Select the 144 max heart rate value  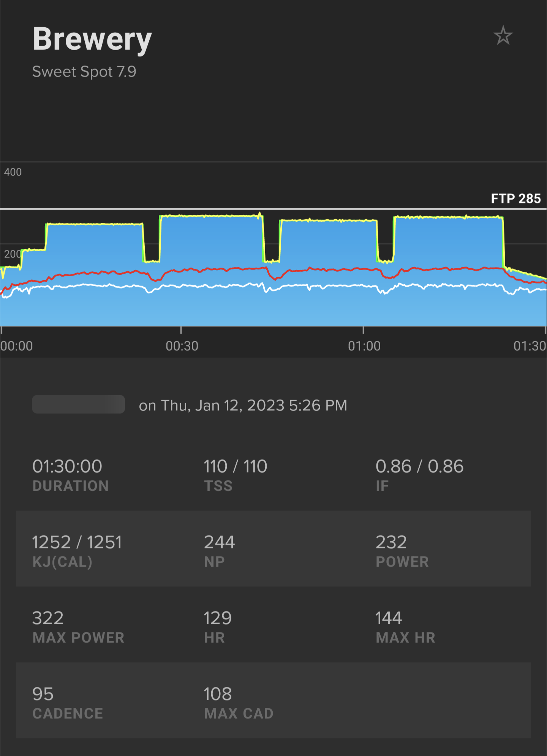click(389, 618)
